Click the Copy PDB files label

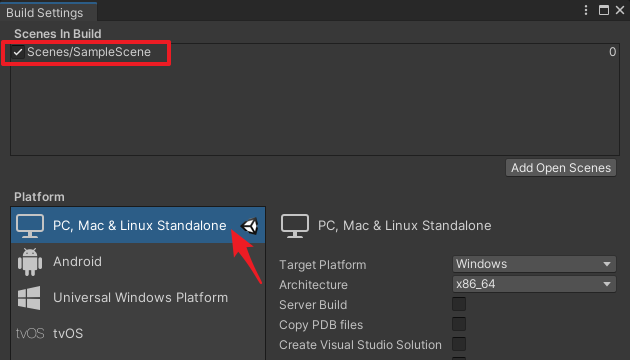pyautogui.click(x=321, y=325)
